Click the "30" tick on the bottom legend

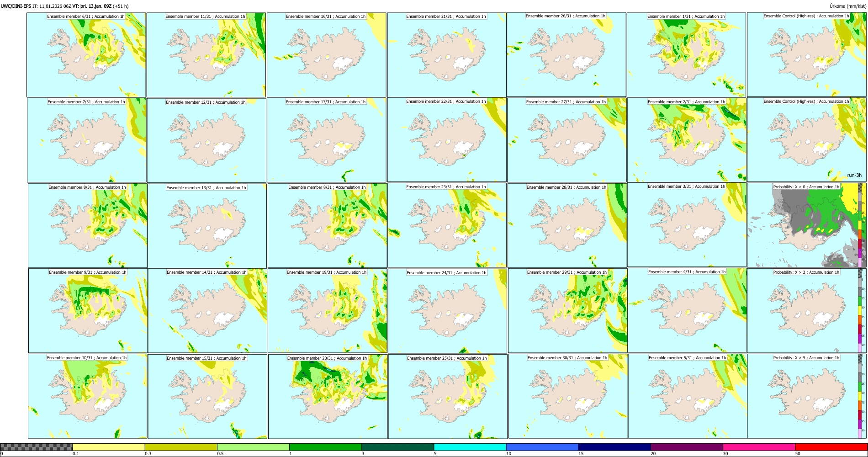725,454
